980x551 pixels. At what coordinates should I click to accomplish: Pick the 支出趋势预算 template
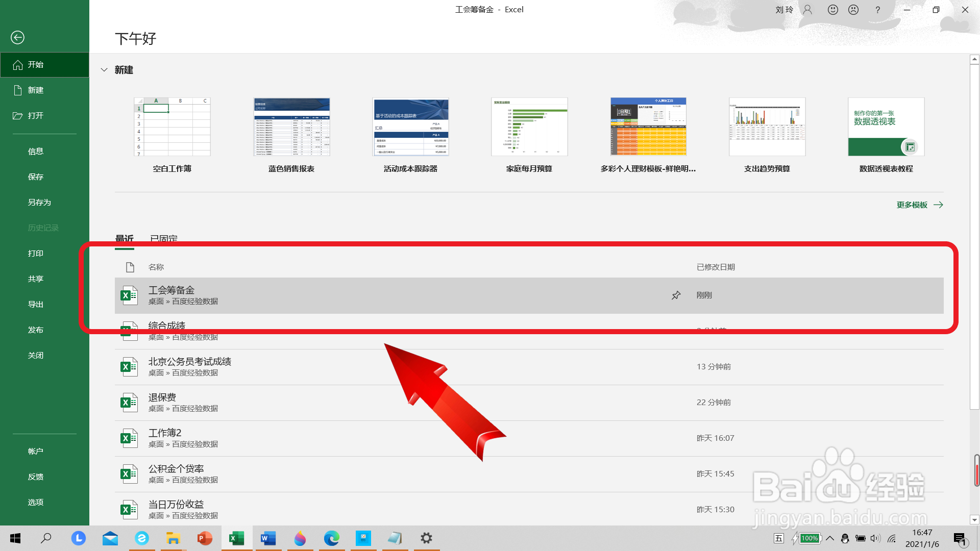tap(767, 127)
